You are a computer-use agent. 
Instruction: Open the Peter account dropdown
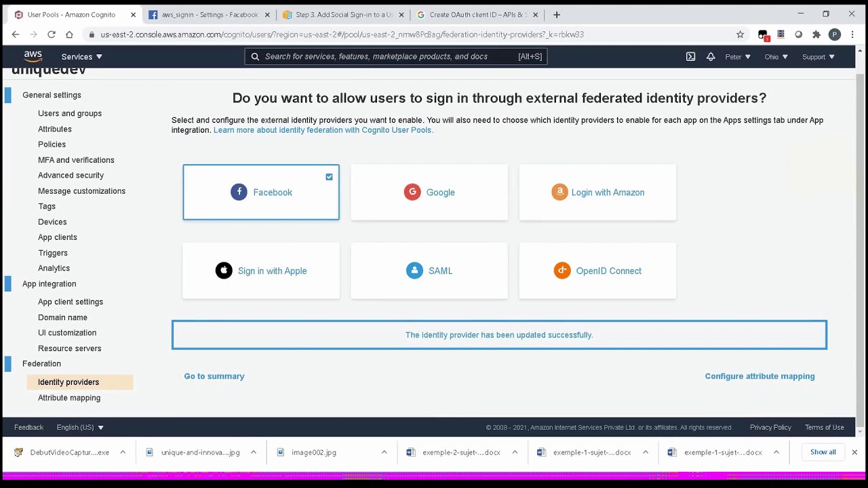tap(738, 57)
